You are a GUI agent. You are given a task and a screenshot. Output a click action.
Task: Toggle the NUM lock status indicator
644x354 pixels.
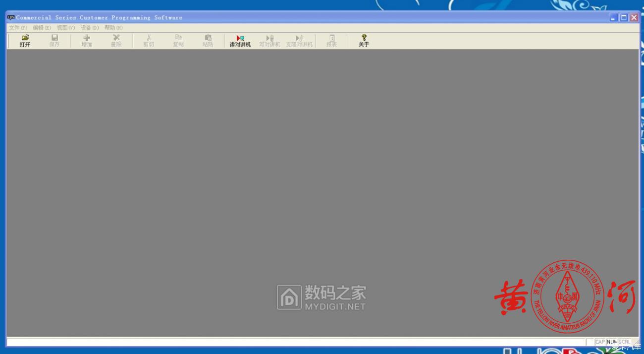(x=612, y=342)
